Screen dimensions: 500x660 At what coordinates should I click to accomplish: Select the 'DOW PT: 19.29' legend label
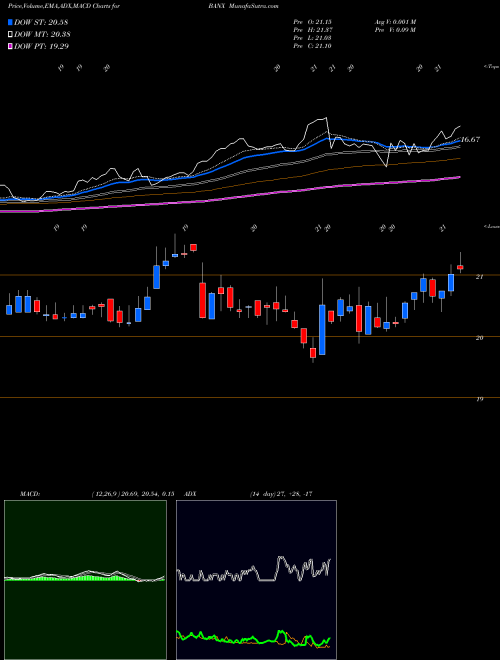42,46
